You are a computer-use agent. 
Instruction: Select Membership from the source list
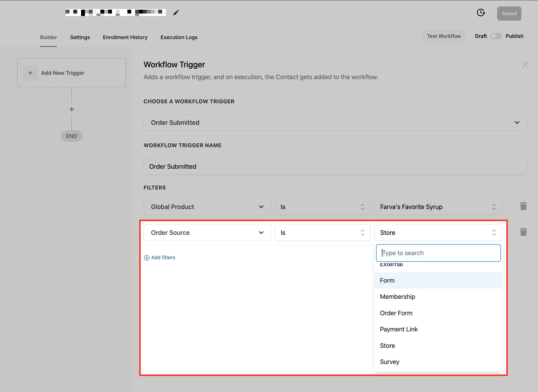pyautogui.click(x=397, y=297)
